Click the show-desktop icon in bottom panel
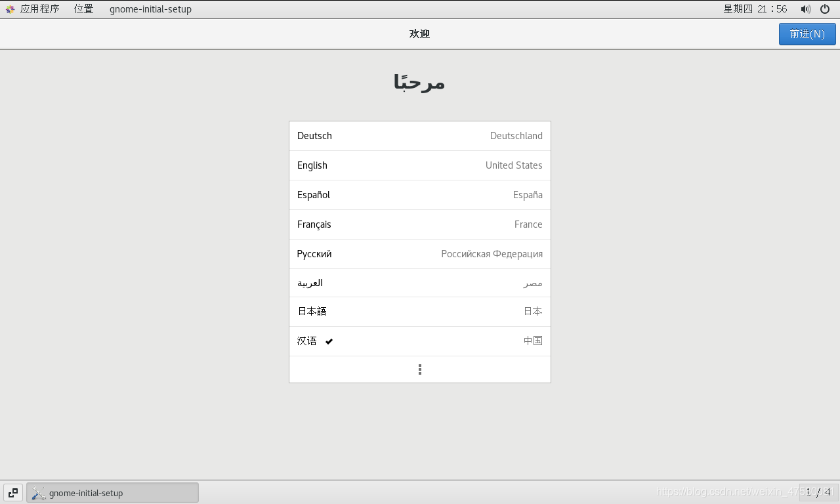840x504 pixels. pos(13,493)
